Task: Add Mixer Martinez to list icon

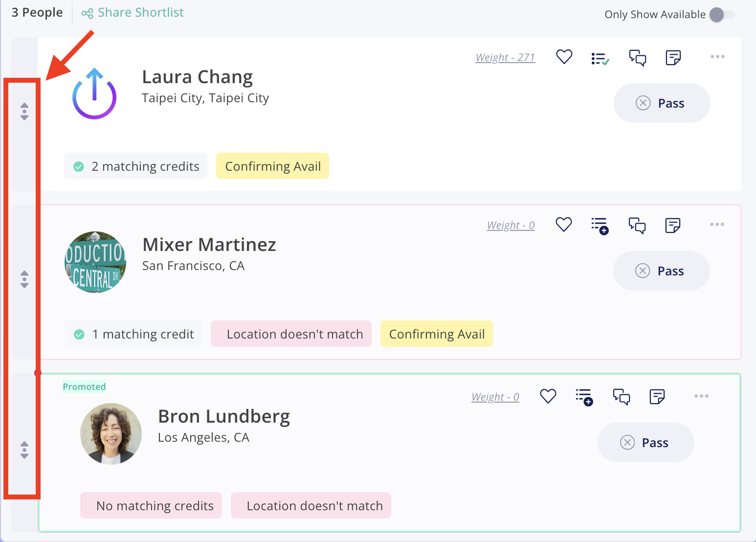Action: pyautogui.click(x=600, y=226)
